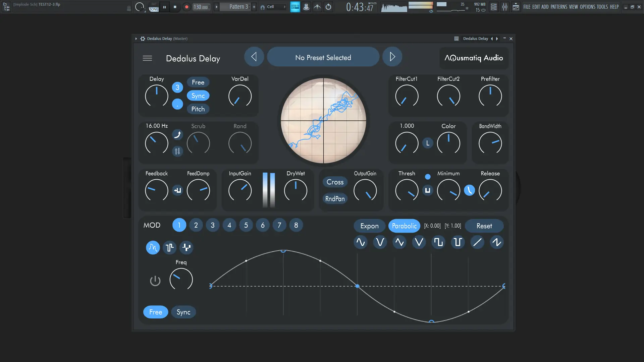Screen dimensions: 644x362
Task: Toggle the modulator power icon
Action: [x=155, y=281]
